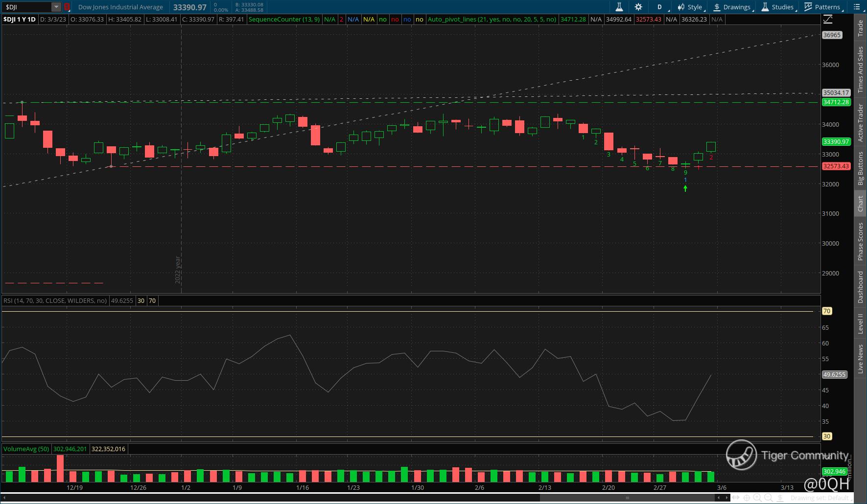This screenshot has width=867, height=504.
Task: Open the flask quick study icon
Action: point(619,7)
